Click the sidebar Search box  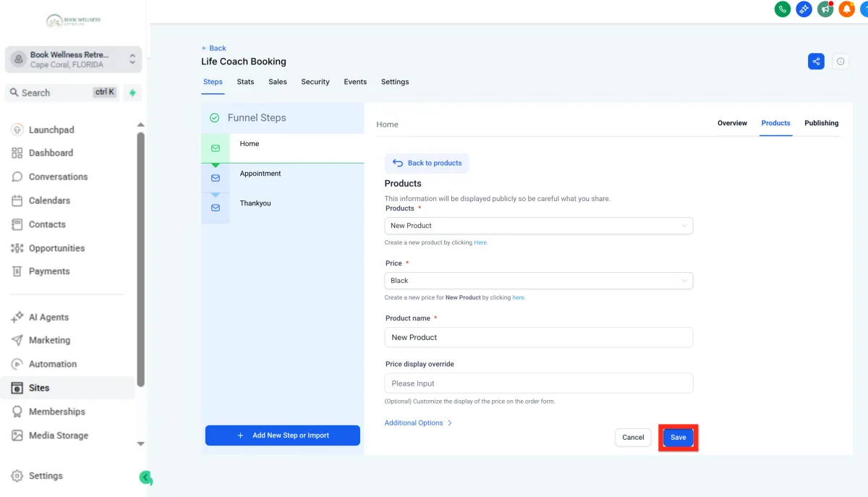[63, 93]
